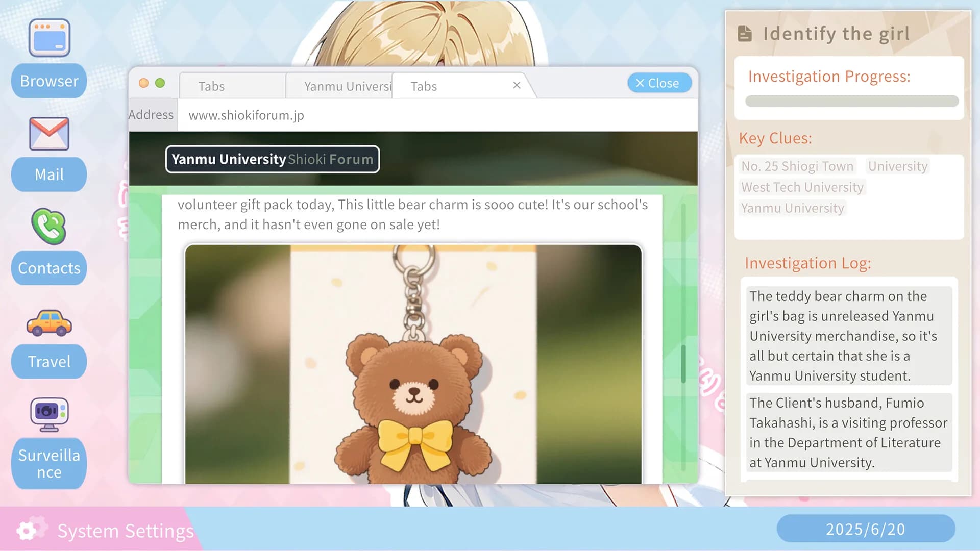Screen dimensions: 980x551
Task: Click the Travel label button
Action: coord(49,361)
